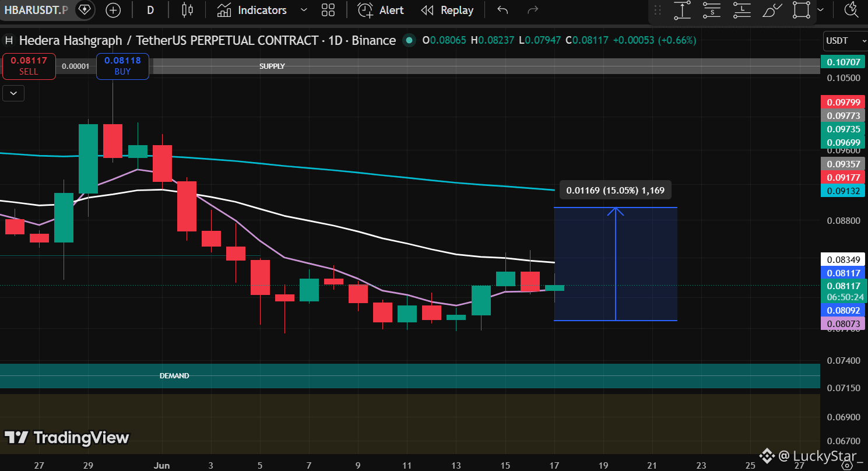The height and width of the screenshot is (471, 868).
Task: Click the cyan 0.09132 price label
Action: 843,190
